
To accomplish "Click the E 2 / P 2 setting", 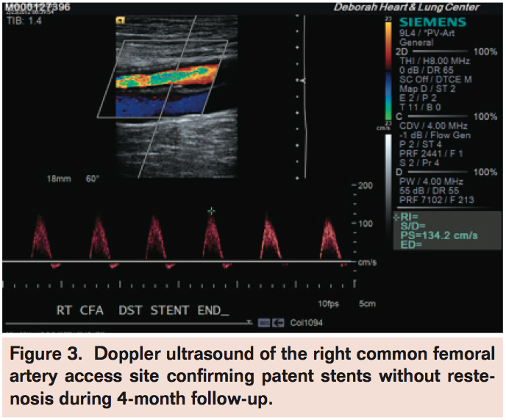I will coord(418,98).
